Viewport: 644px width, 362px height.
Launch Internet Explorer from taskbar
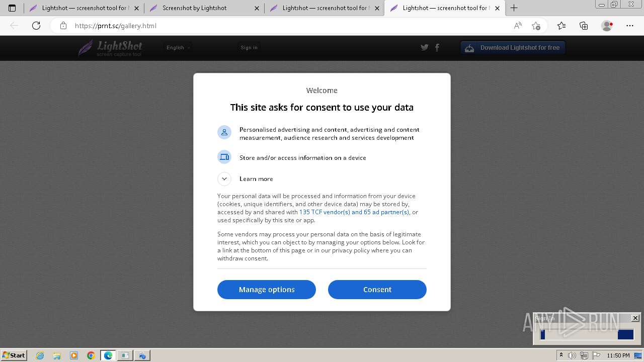(40, 355)
